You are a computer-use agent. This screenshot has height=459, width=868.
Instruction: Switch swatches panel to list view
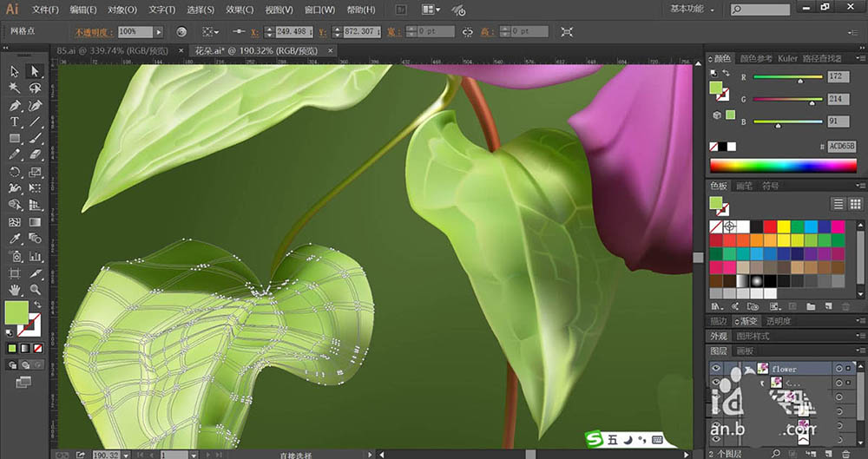click(x=838, y=203)
